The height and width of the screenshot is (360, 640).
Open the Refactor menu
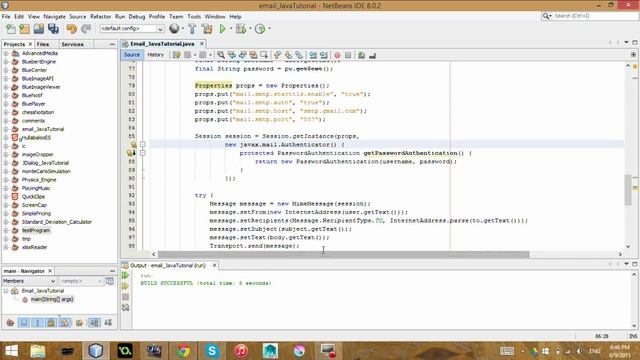tap(100, 16)
